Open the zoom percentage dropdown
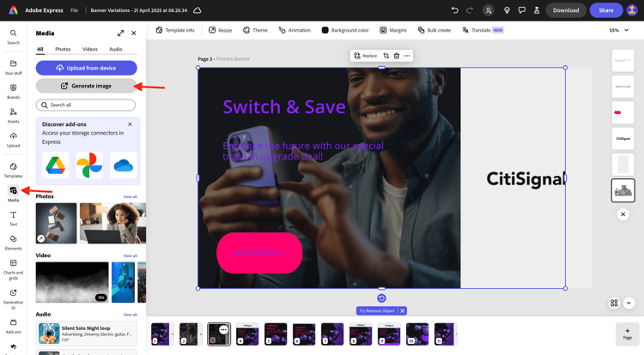644x355 pixels. 619,30
